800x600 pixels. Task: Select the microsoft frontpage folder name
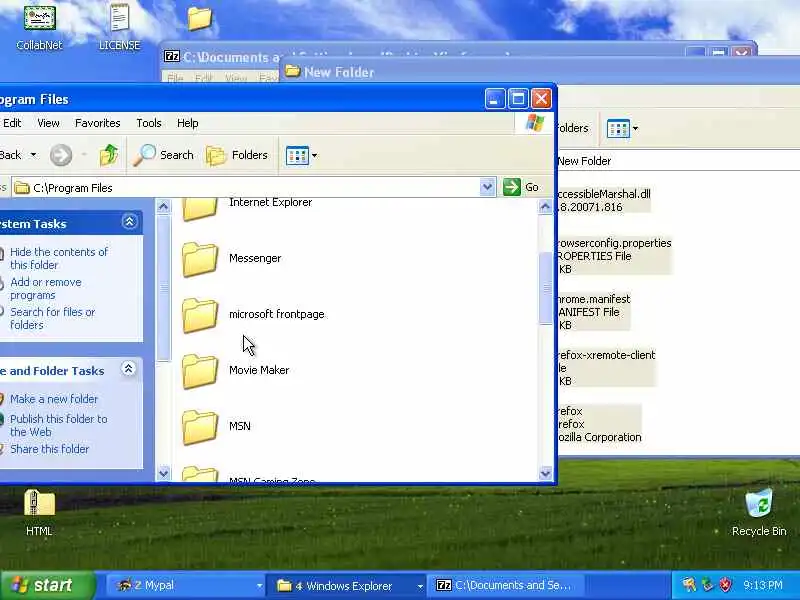[x=277, y=314]
